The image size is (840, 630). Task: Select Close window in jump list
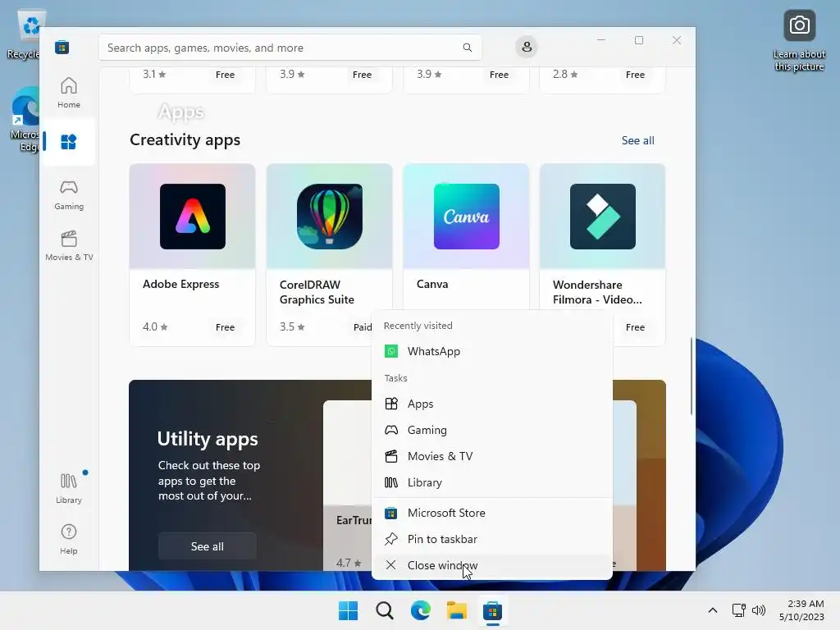tap(492, 566)
